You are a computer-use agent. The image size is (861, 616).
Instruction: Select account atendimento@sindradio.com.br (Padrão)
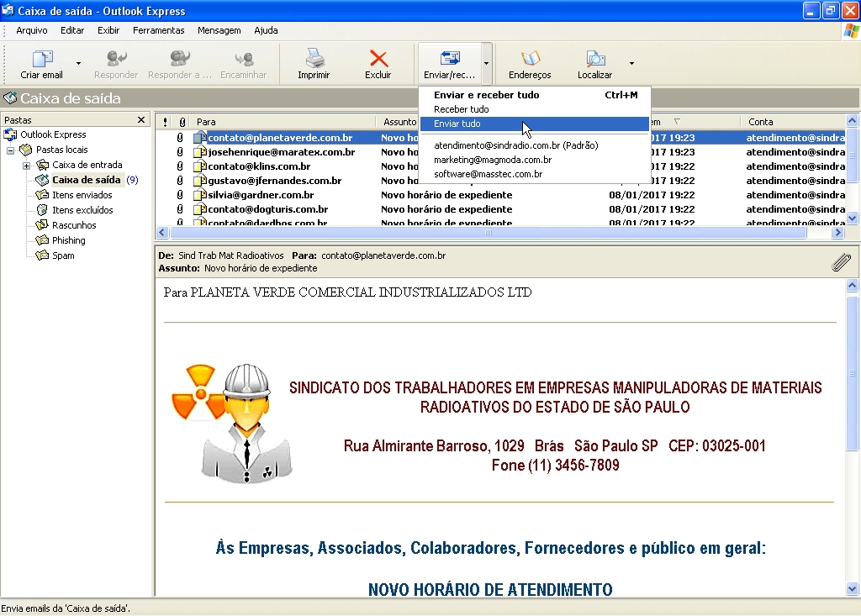point(535,145)
